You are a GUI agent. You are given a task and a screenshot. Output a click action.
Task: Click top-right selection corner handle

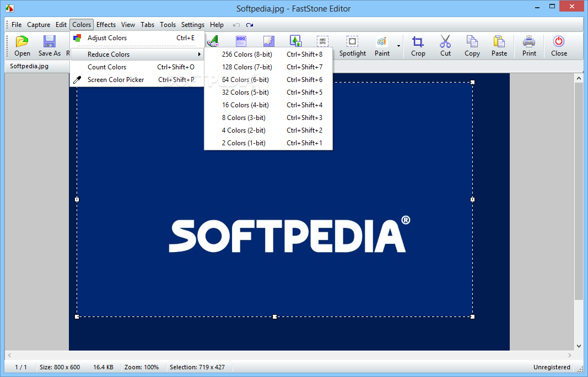[472, 83]
